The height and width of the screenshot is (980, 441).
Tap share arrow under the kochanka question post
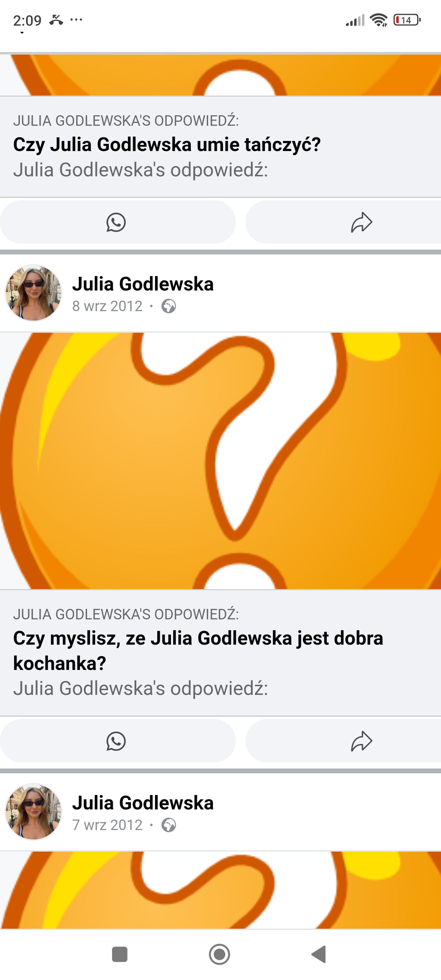[361, 741]
